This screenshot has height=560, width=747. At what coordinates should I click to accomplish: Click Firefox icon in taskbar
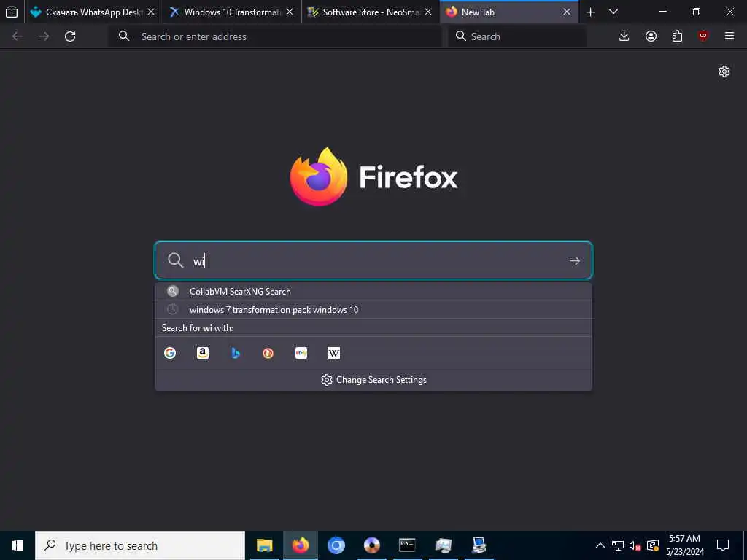[x=300, y=545]
